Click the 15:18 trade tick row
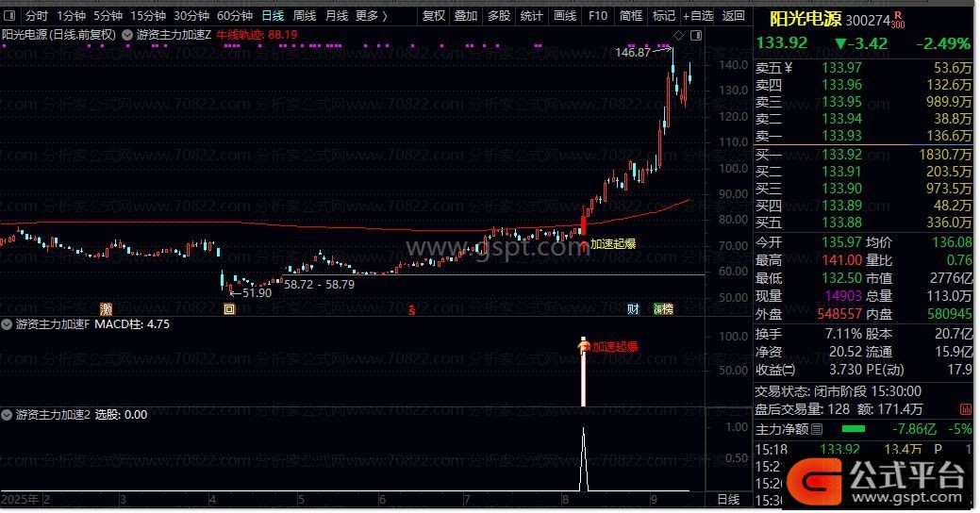The width and height of the screenshot is (980, 513). [862, 449]
